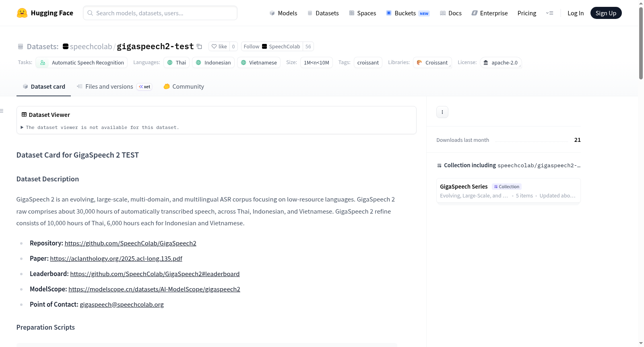Open the GigaSpeech Series collection card
644x347 pixels.
click(508, 191)
